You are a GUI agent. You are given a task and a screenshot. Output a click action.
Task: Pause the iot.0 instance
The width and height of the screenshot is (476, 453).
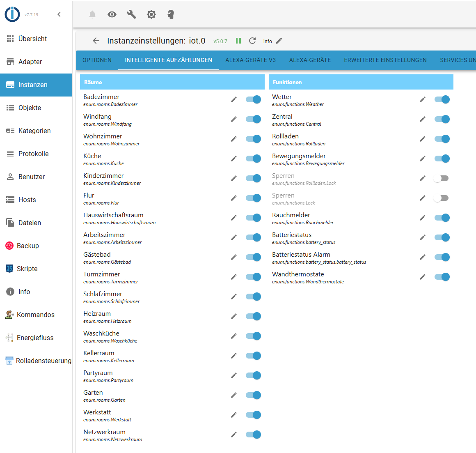click(x=238, y=41)
